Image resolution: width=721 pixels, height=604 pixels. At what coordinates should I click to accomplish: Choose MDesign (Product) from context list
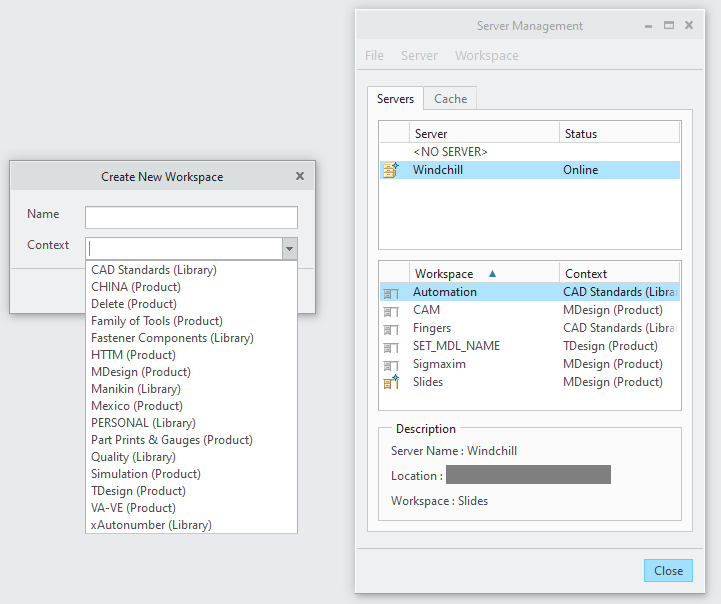[x=140, y=372]
